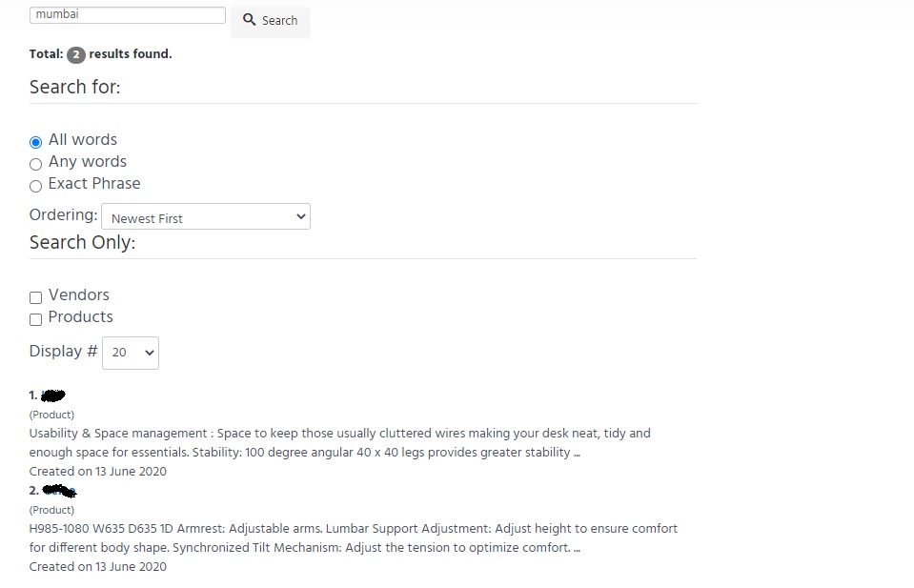
Task: Open the Ordering dropdown set to Newest First
Action: (x=206, y=217)
